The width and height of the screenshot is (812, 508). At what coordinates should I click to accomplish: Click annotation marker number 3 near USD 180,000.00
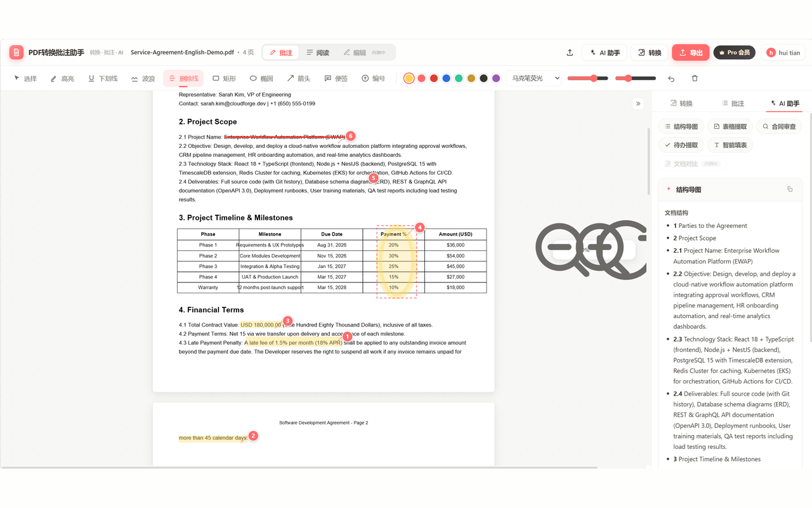click(x=287, y=321)
